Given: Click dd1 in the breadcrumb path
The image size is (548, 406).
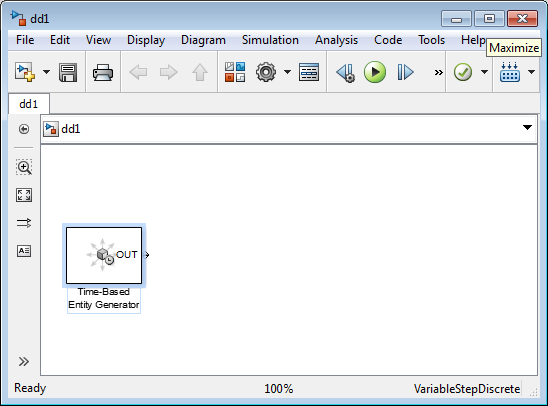Looking at the screenshot, I should [71, 129].
